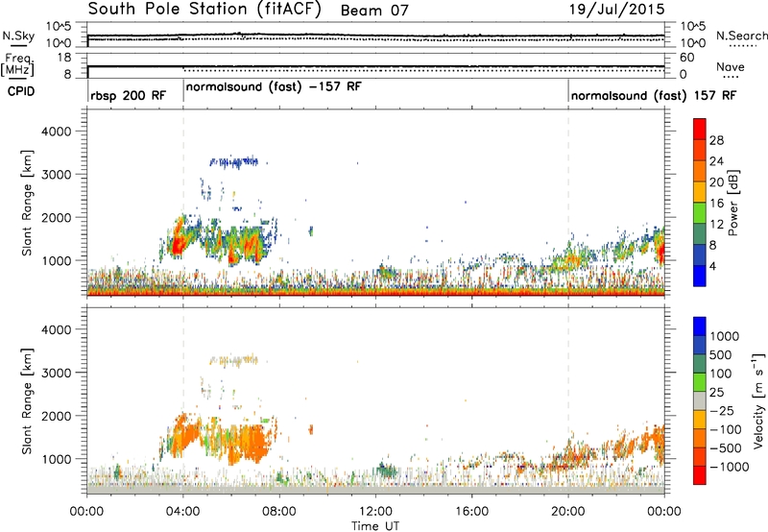This screenshot has height=532, width=768.
Task: Select the Beam 07 label
Action: coord(374,11)
